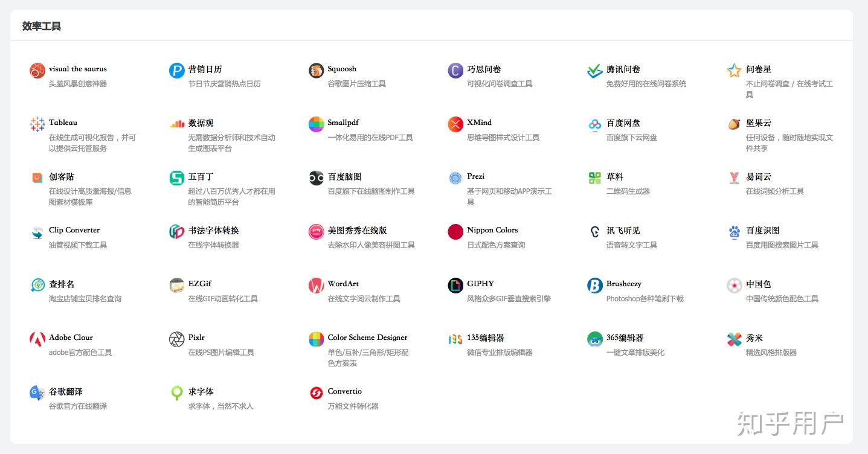Viewport: 868px width, 454px height.
Task: Open the Prezi title link
Action: (x=476, y=176)
